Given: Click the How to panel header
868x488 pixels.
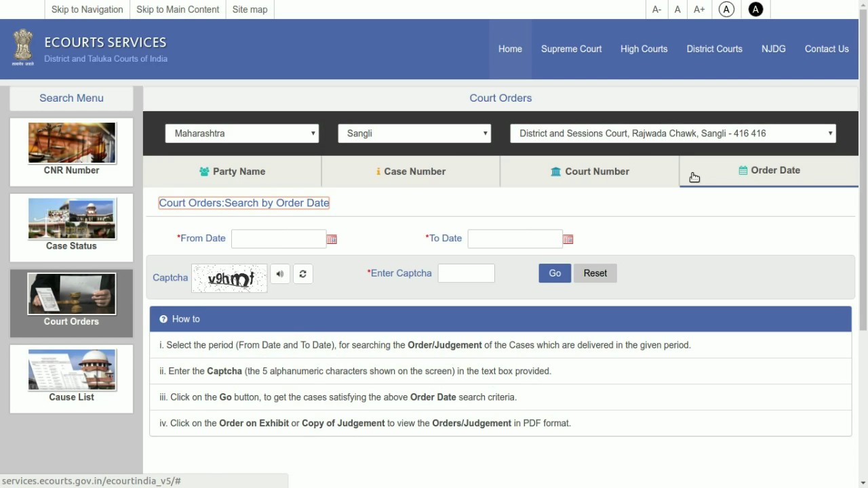Looking at the screenshot, I should pyautogui.click(x=500, y=319).
